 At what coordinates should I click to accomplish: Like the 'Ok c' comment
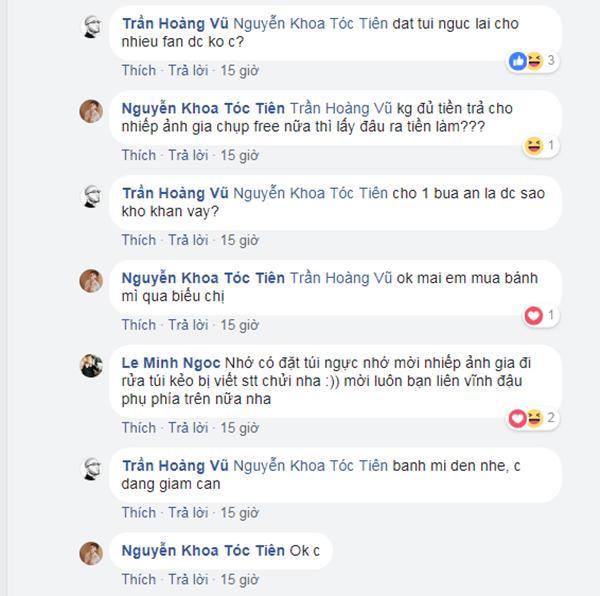click(139, 579)
